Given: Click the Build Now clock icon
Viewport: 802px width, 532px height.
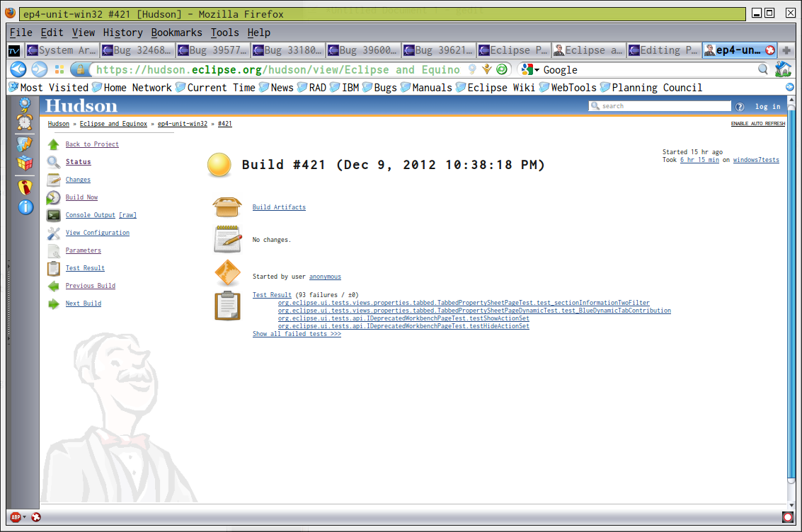Looking at the screenshot, I should [54, 197].
